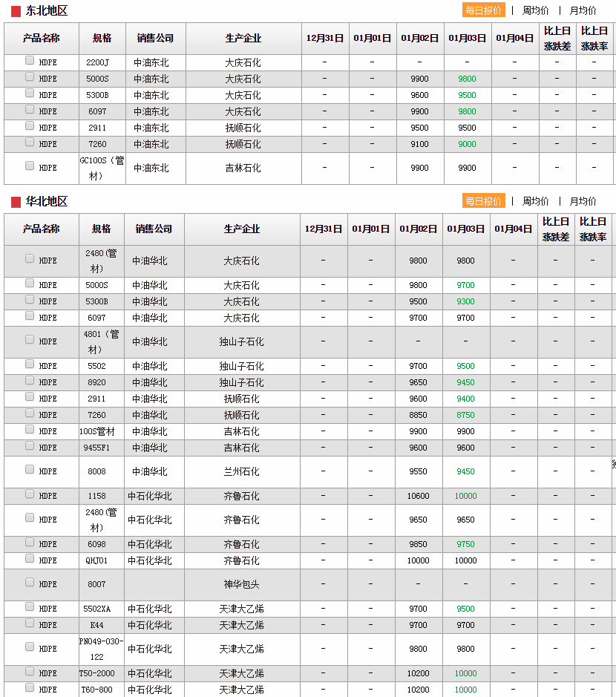Select 每日报价 tab in 华北地区 section

point(484,201)
